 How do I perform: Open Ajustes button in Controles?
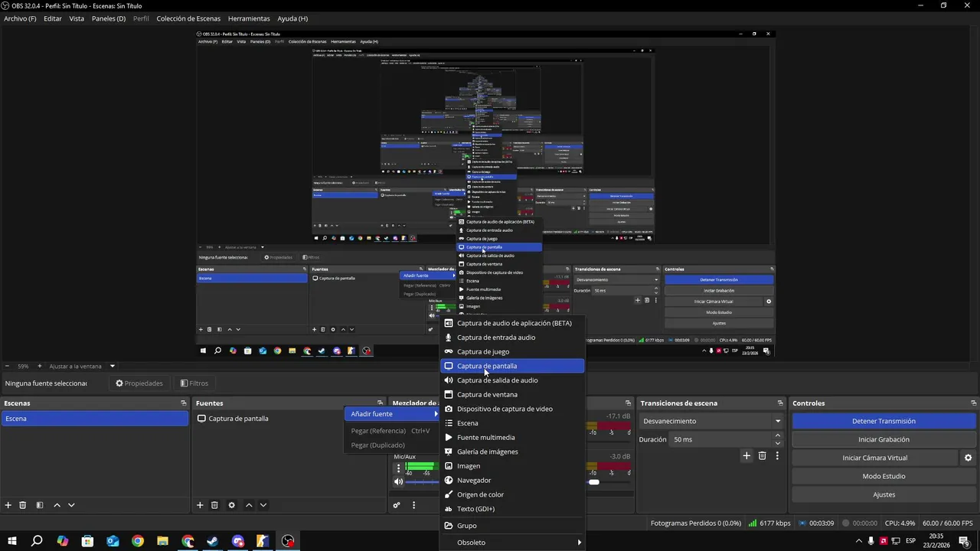coord(884,494)
